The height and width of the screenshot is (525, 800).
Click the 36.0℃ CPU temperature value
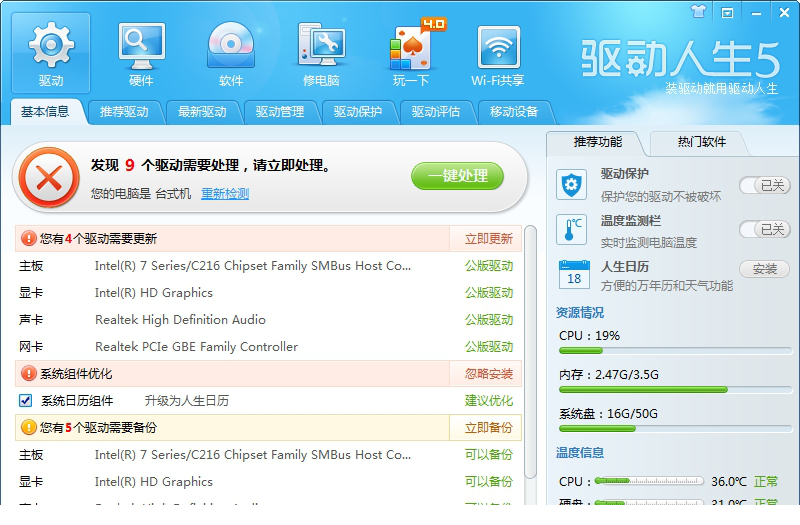point(729,481)
